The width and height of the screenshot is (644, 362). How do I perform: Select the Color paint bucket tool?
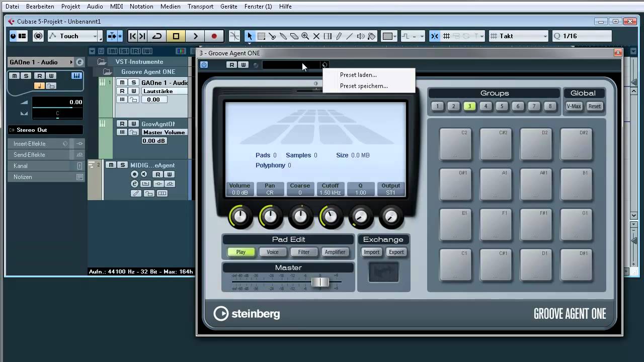tap(372, 36)
